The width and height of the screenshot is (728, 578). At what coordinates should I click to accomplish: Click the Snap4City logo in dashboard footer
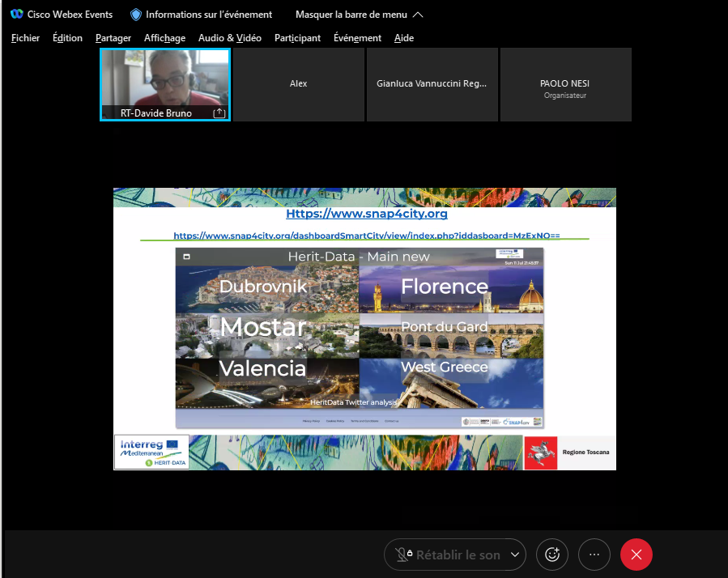pyautogui.click(x=517, y=422)
